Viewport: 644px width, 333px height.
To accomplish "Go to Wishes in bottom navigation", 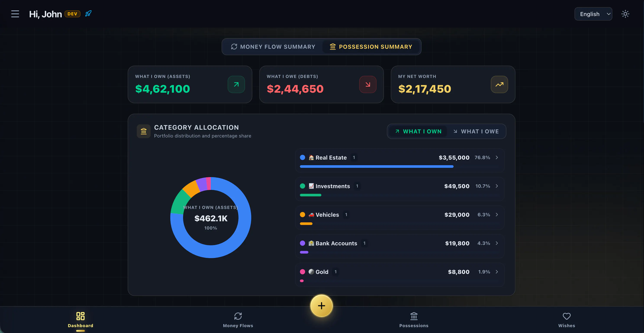I will tap(567, 320).
